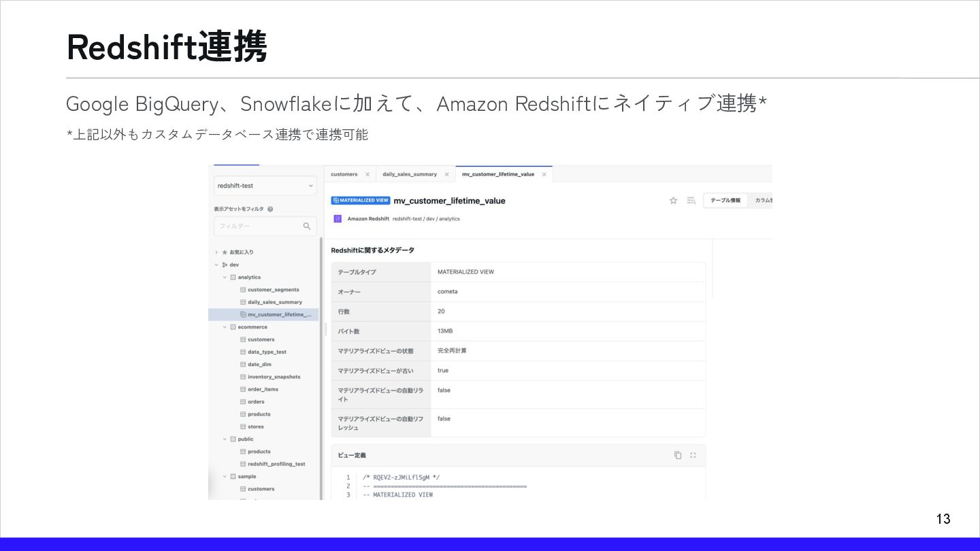Click the バイト数 value 13MB
Image resolution: width=980 pixels, height=551 pixels.
(445, 331)
